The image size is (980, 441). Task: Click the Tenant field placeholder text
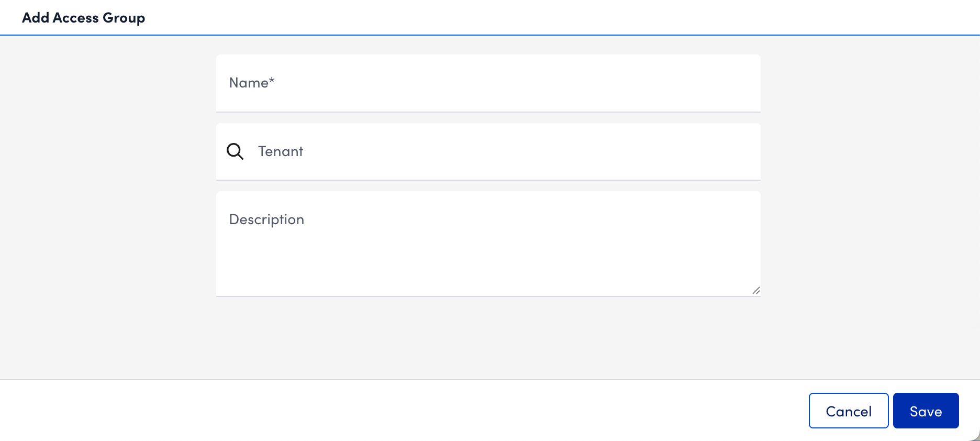coord(281,151)
